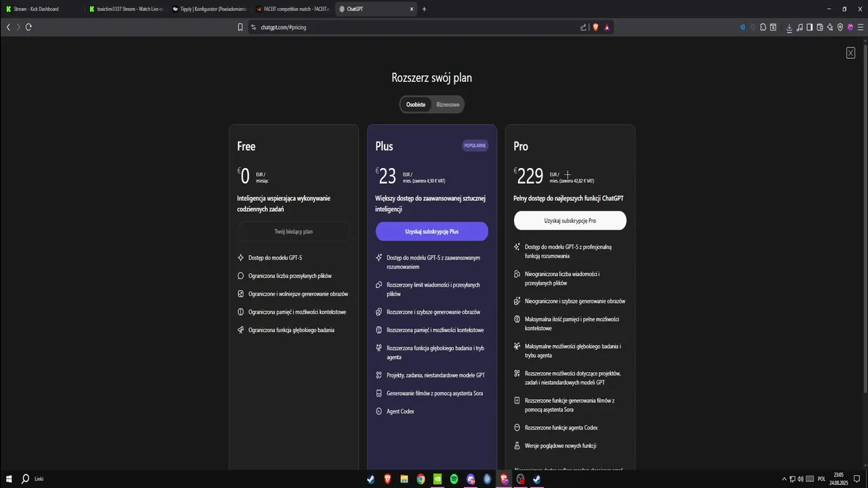Open a new tab with the plus button
Image resolution: width=868 pixels, height=488 pixels.
tap(425, 9)
